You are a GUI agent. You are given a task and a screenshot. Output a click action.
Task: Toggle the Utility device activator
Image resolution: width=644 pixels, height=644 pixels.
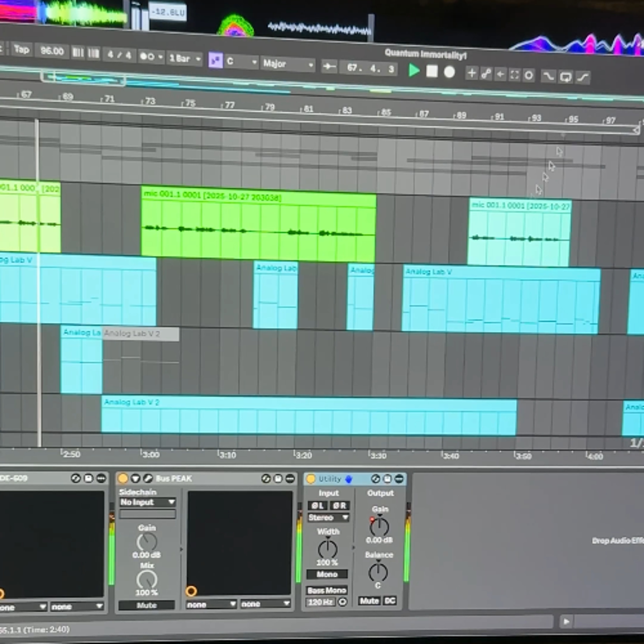point(311,479)
